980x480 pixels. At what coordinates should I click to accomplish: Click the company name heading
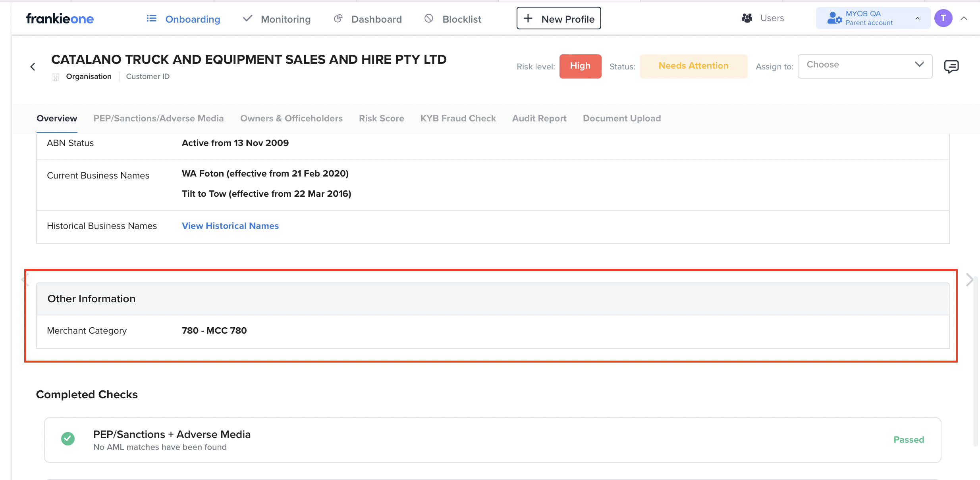tap(249, 60)
